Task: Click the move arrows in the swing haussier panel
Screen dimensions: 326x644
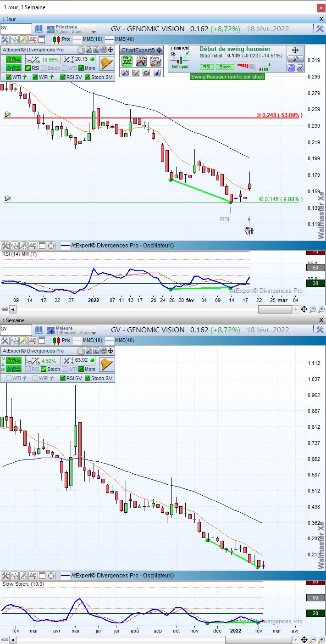Action: point(295,50)
